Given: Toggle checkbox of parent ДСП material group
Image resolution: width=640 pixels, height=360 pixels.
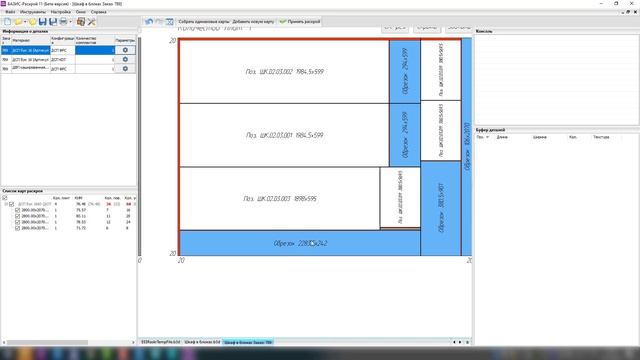Looking at the screenshot, I should 12,204.
